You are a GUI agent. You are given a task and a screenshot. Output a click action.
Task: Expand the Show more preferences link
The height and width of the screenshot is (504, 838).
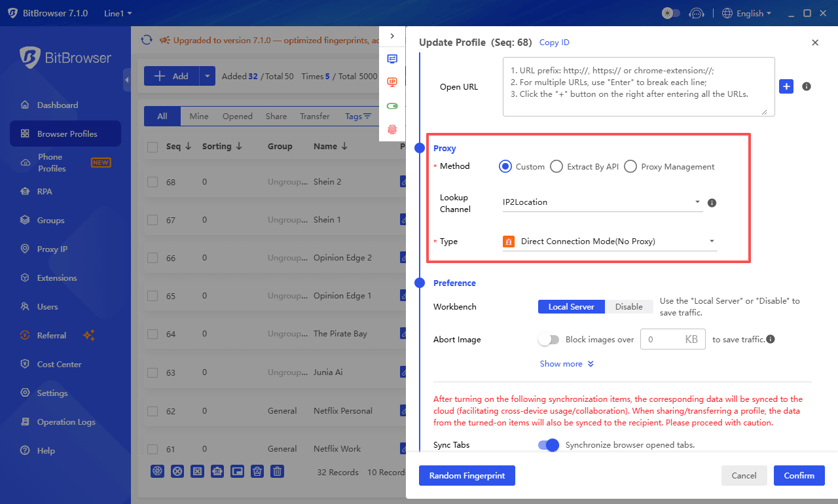tap(566, 364)
